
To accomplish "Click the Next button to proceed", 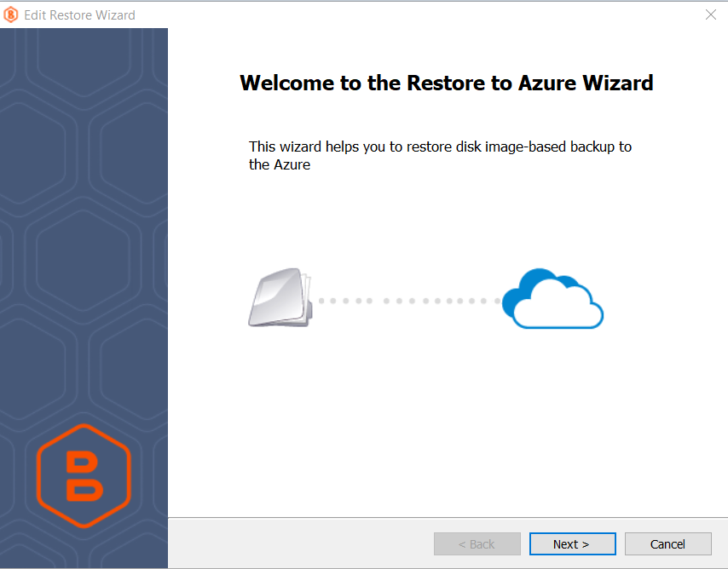I will tap(572, 543).
